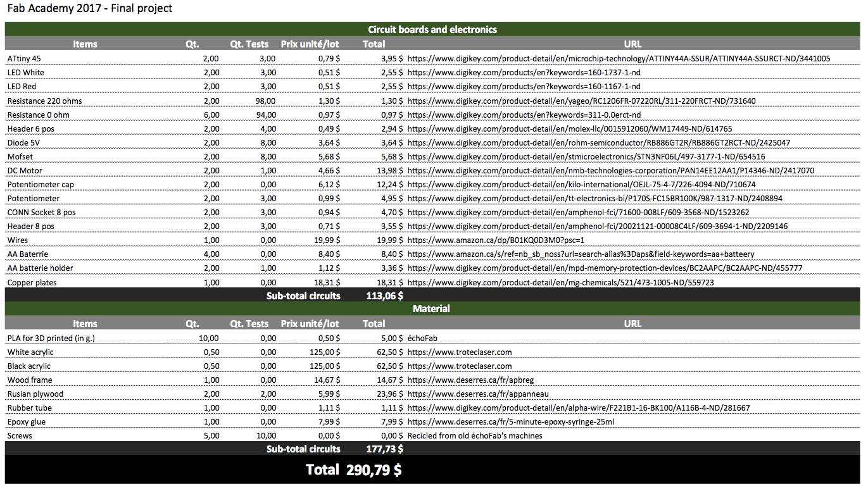The height and width of the screenshot is (491, 868).
Task: Click the 'Header 8 pos' item cell
Action: click(x=31, y=227)
